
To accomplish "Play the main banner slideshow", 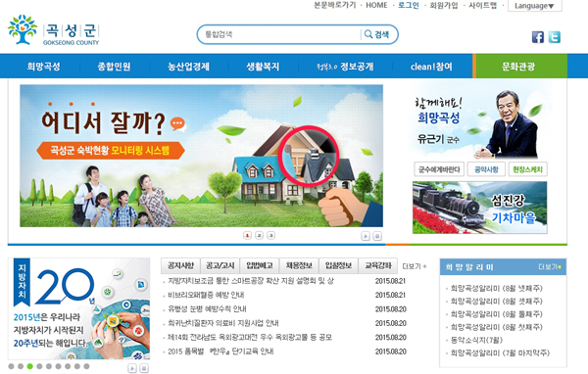I will pos(366,236).
